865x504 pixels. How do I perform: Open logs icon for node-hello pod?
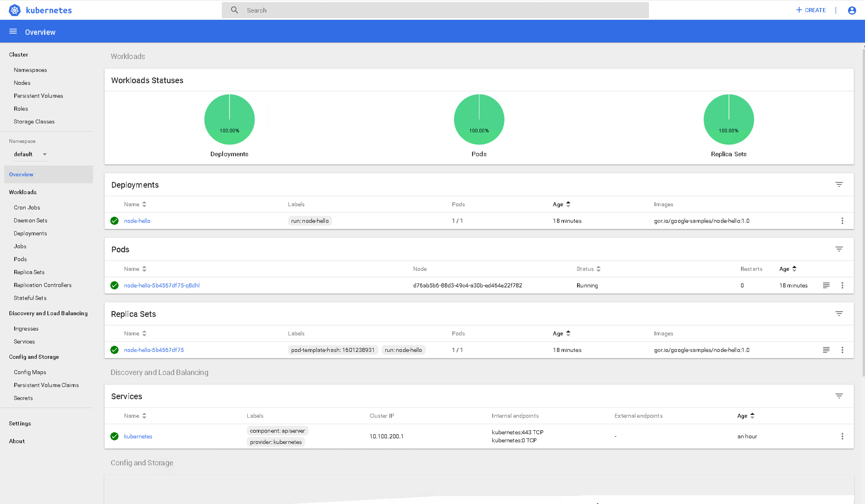pyautogui.click(x=826, y=285)
